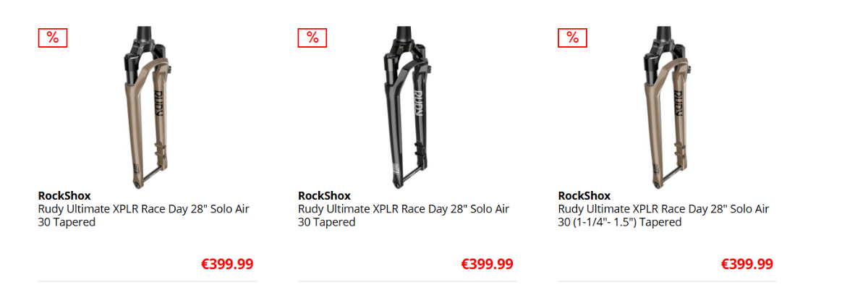Open the first tan fork product image
868x298 pixels.
pos(147,107)
